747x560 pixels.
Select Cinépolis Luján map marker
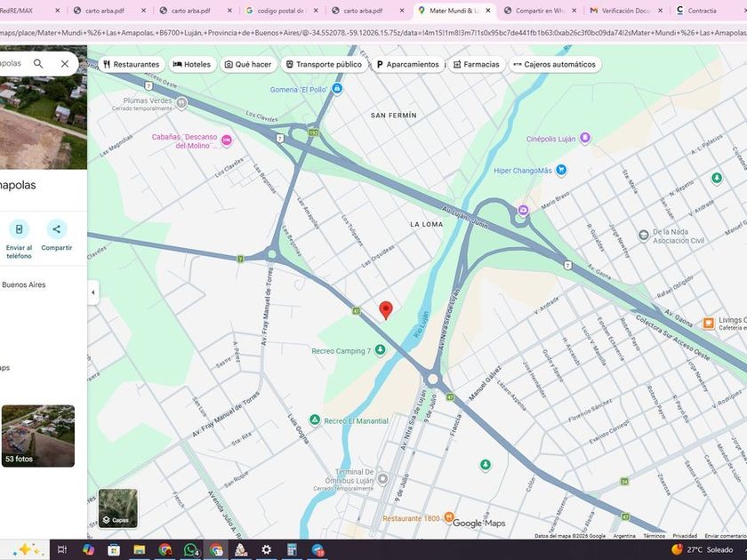[584, 138]
